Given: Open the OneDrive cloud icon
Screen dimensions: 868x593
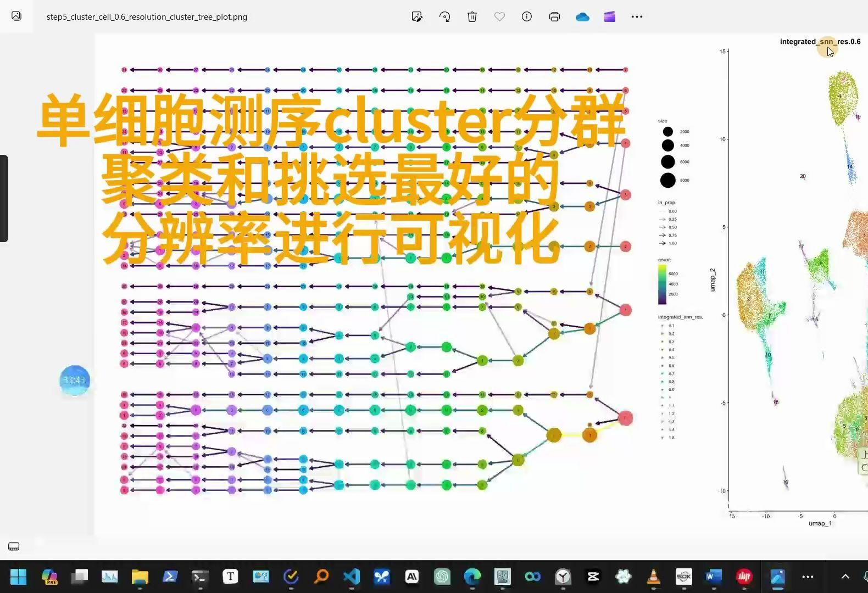Looking at the screenshot, I should tap(582, 17).
